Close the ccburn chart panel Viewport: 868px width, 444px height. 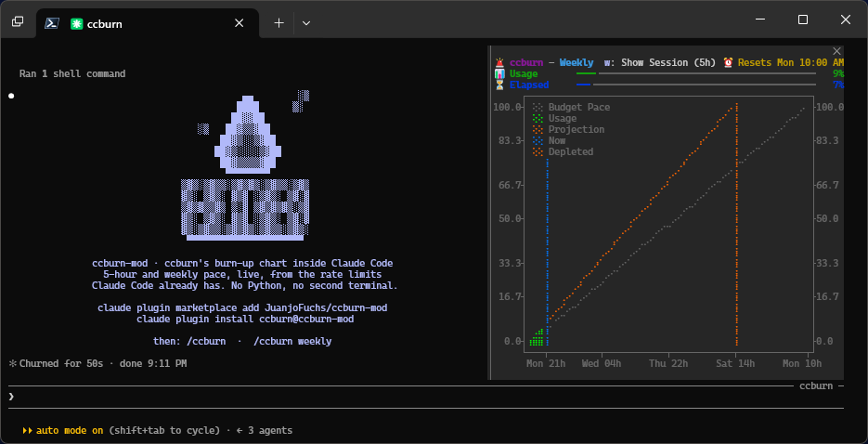tap(837, 51)
